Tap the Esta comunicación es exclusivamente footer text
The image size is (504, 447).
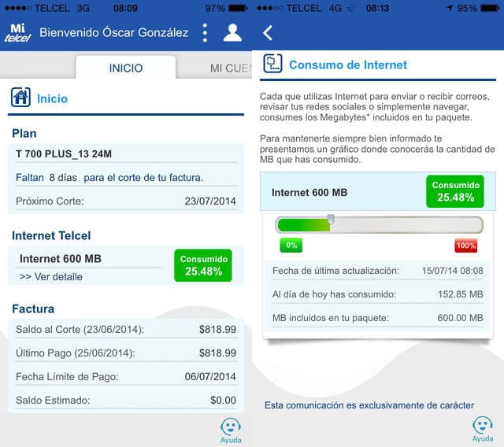[x=369, y=405]
